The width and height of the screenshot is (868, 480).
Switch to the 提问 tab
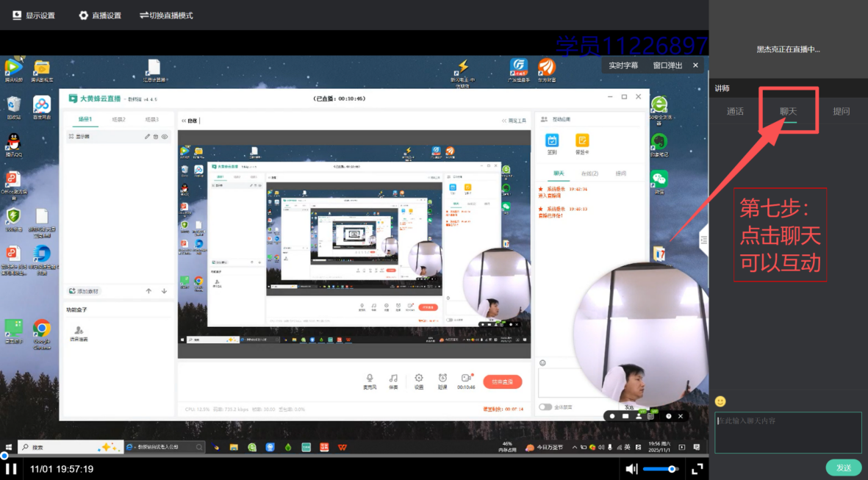841,112
